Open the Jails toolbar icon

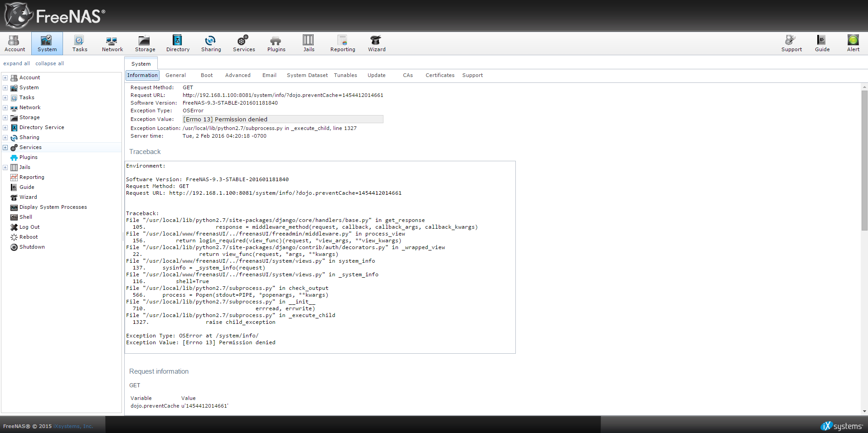pos(309,43)
